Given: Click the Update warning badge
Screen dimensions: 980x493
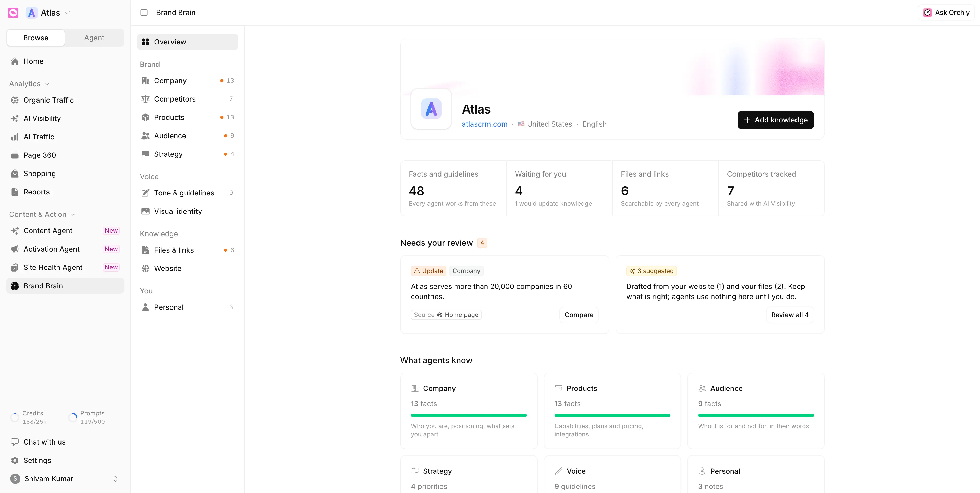Looking at the screenshot, I should click(428, 271).
